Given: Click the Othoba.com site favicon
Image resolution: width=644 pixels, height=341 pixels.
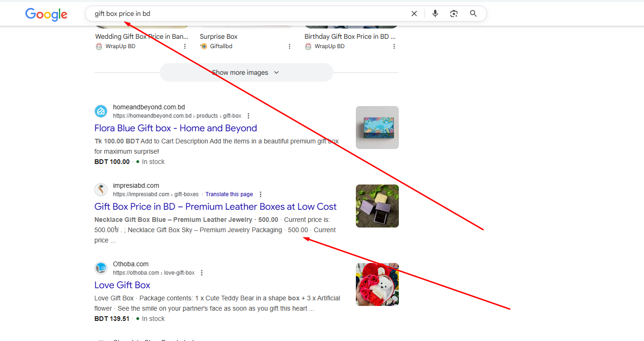Looking at the screenshot, I should pos(101,268).
